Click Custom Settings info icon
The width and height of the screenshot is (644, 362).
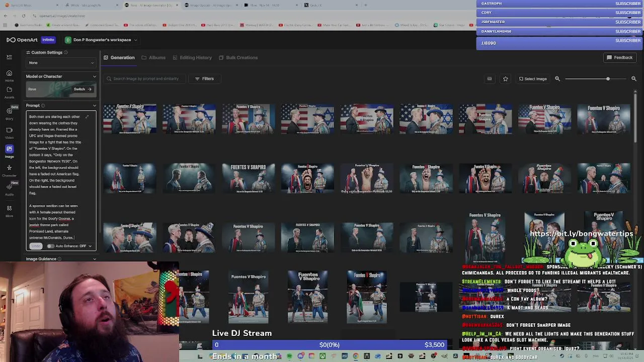coord(65,52)
